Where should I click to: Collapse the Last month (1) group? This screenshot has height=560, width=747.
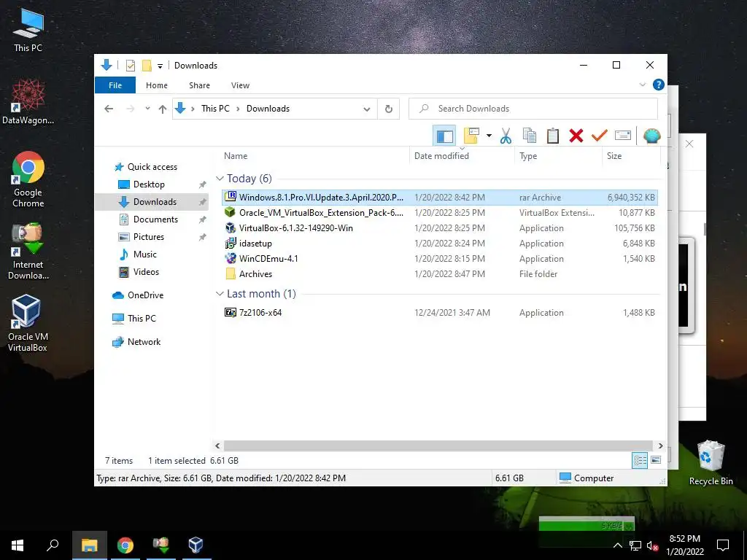pos(220,294)
